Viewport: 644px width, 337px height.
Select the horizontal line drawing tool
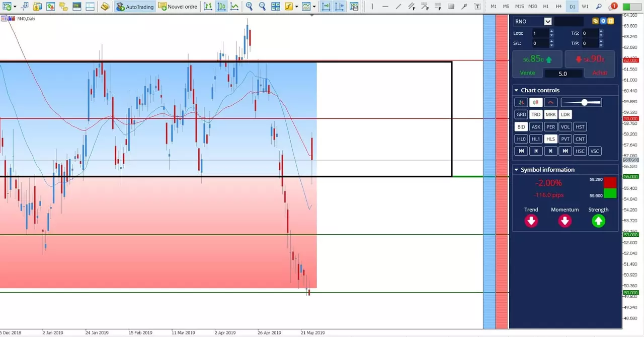(x=385, y=7)
